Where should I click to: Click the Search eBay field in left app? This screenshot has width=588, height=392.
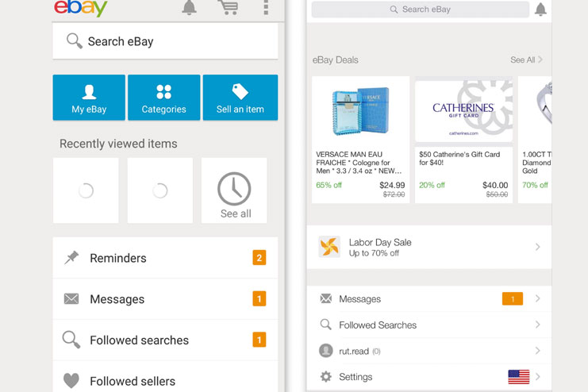[x=165, y=41]
